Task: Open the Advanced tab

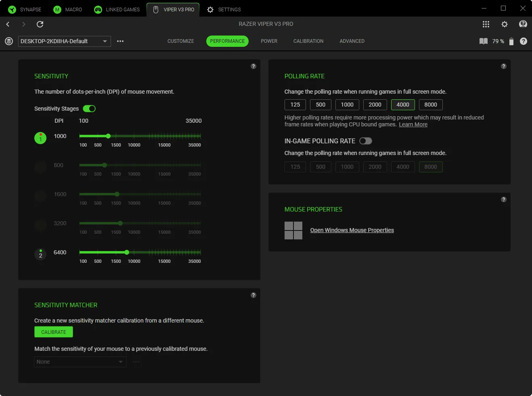Action: [352, 41]
